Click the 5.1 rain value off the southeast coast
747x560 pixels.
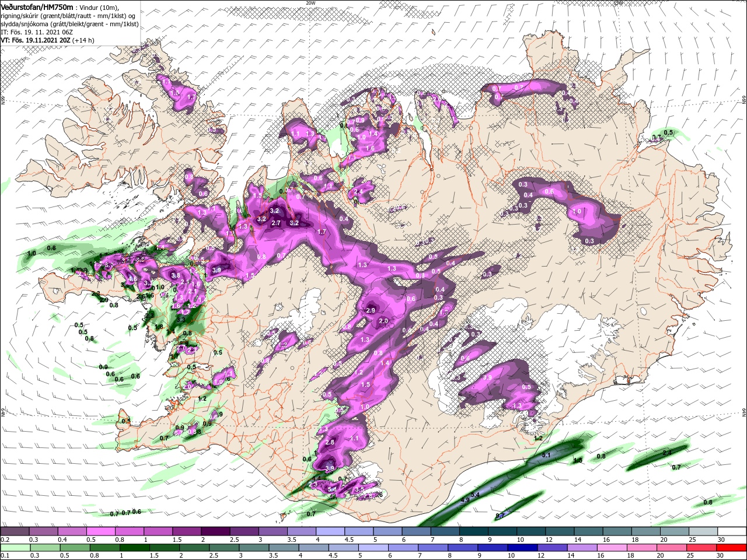pyautogui.click(x=547, y=455)
